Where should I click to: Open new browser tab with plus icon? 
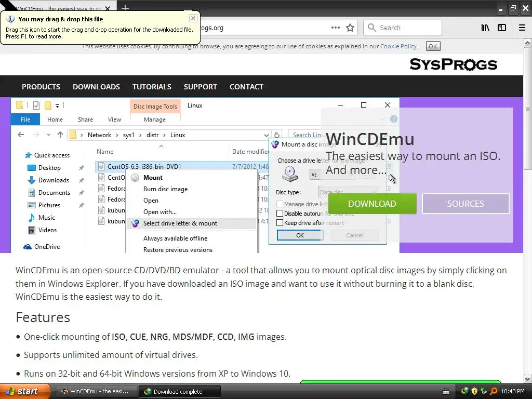[125, 7]
